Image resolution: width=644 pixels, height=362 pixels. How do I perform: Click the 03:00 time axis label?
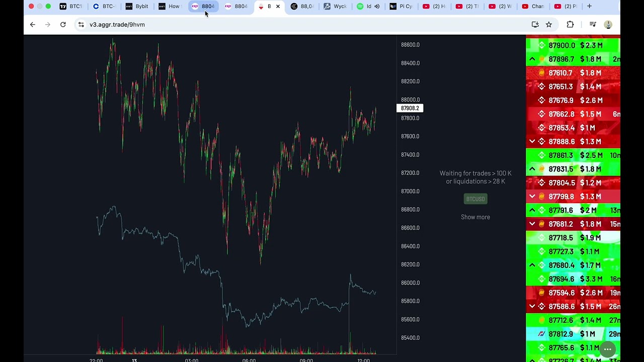tap(192, 360)
